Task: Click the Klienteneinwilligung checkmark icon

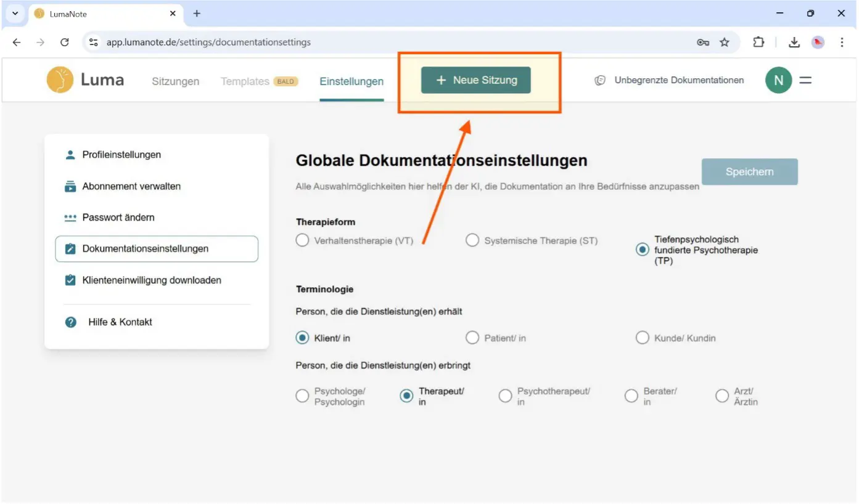Action: click(70, 280)
